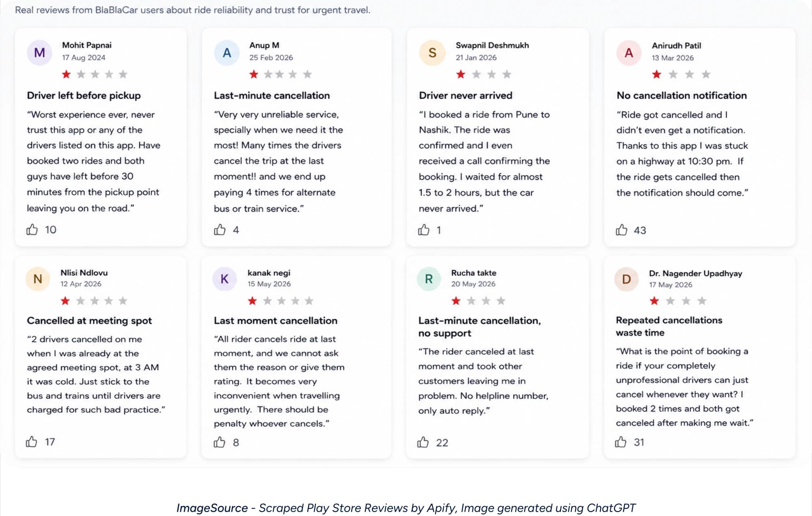Tap the thumbs-up under Swapnil Deshmukh's review
This screenshot has width=812, height=516.
point(423,230)
